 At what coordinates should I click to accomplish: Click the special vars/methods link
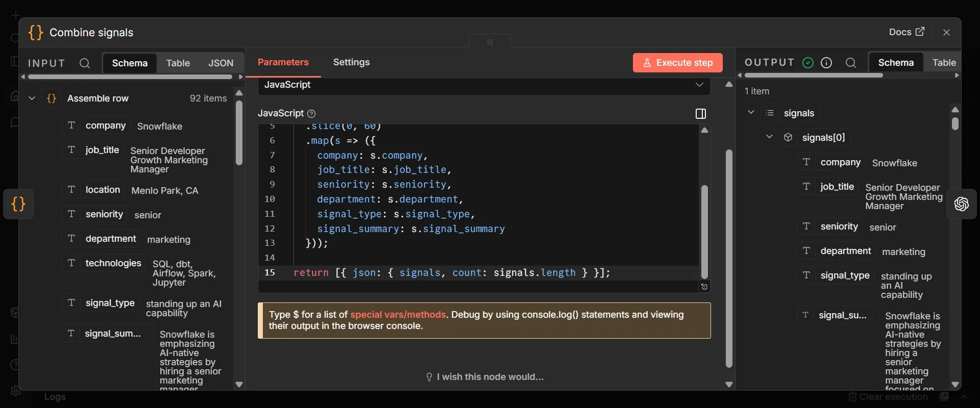click(x=398, y=315)
